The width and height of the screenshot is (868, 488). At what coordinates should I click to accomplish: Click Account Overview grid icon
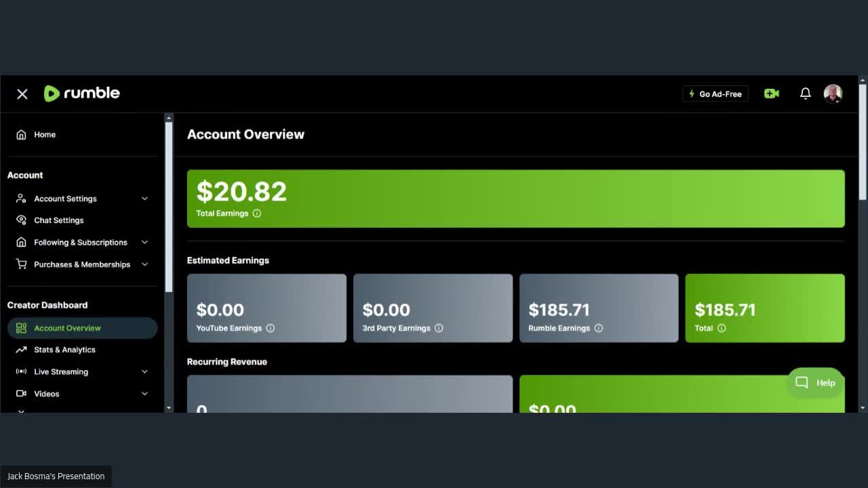point(21,328)
